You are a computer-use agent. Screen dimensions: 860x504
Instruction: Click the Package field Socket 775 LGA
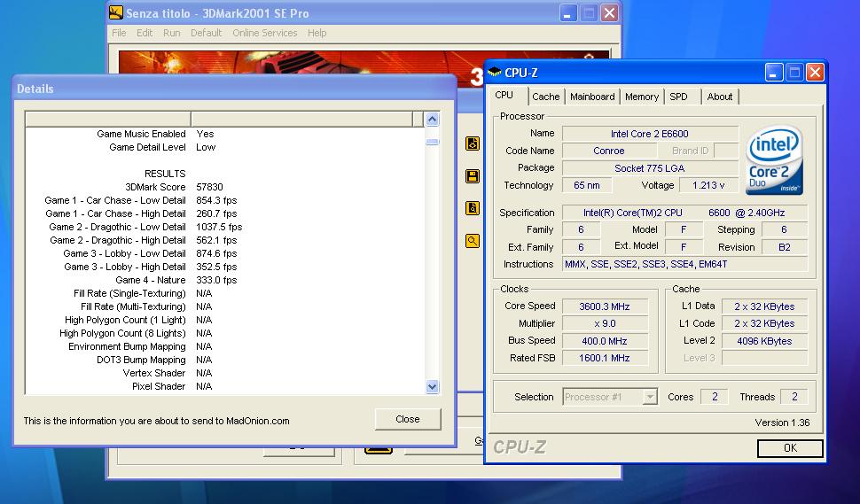[x=650, y=168]
